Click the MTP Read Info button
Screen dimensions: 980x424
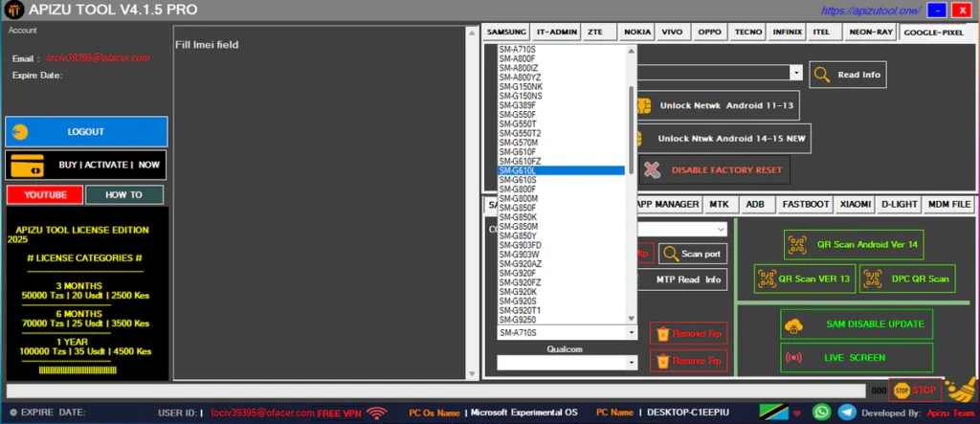[682, 279]
